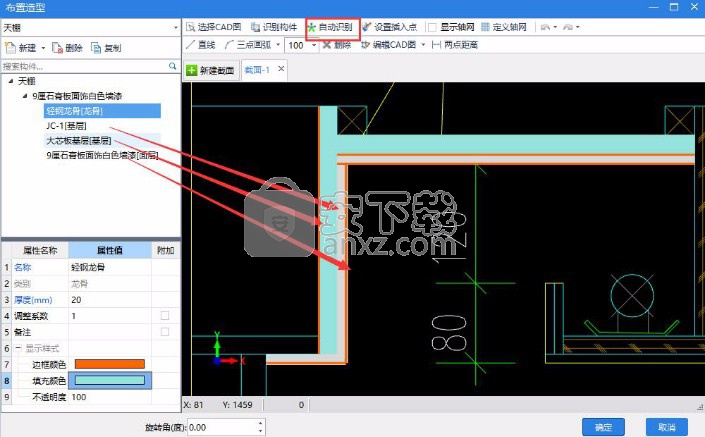Open the 天棚 category combo box
This screenshot has height=437, width=705.
click(x=91, y=28)
